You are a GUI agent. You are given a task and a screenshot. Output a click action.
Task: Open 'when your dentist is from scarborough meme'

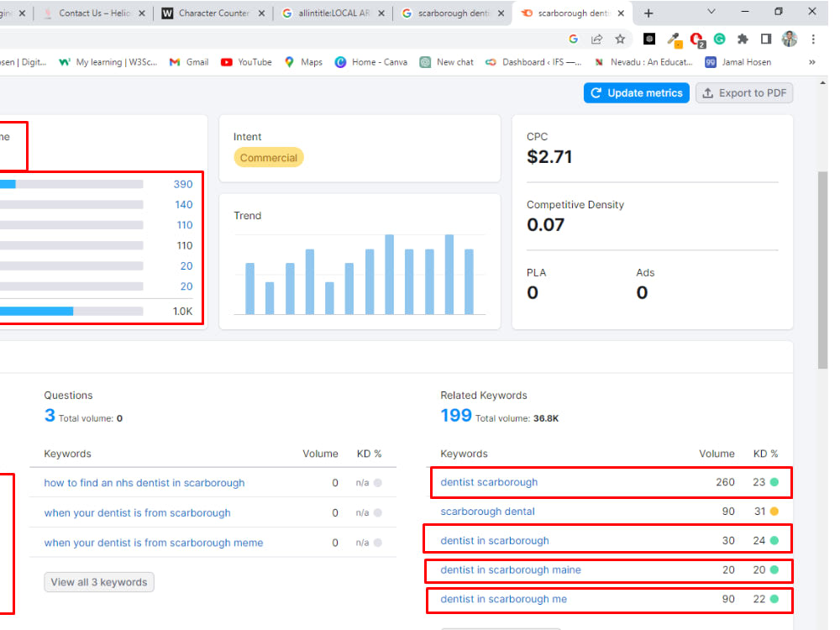[x=153, y=543]
